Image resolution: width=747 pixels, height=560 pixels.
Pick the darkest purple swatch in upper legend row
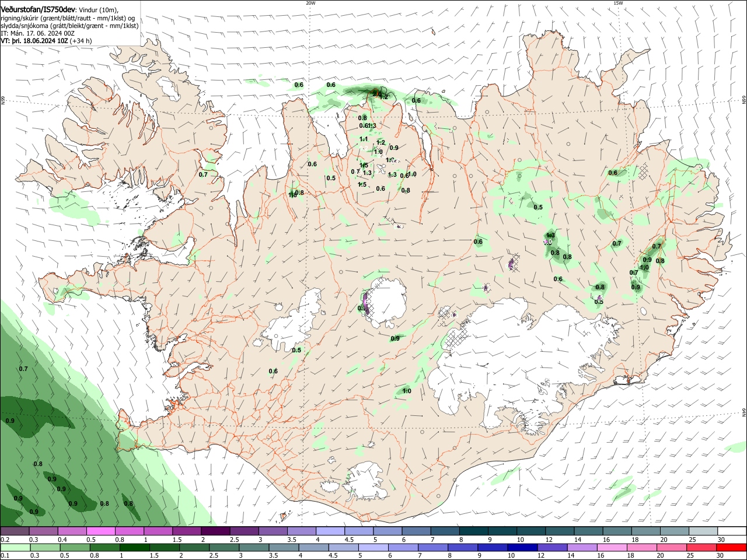[x=215, y=531]
